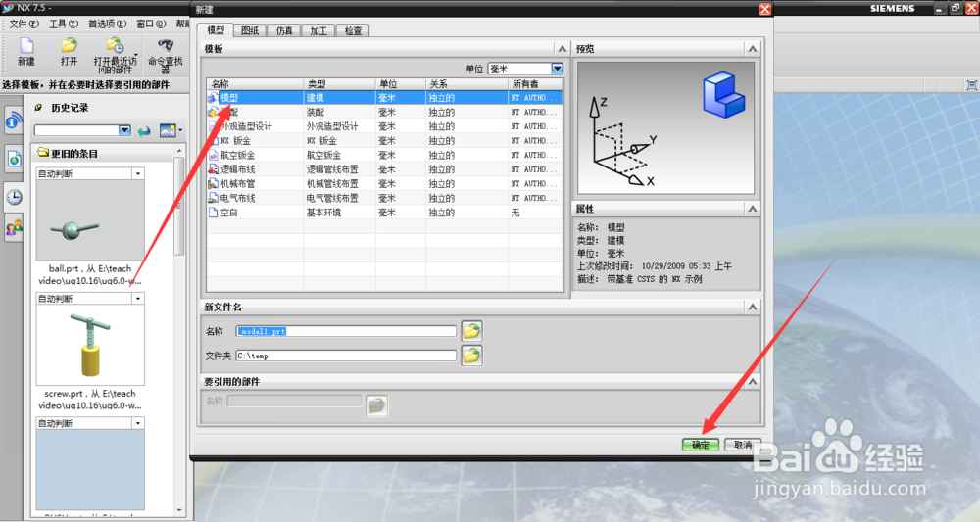Open the History clock sidebar icon
This screenshot has height=522, width=980.
(14, 197)
